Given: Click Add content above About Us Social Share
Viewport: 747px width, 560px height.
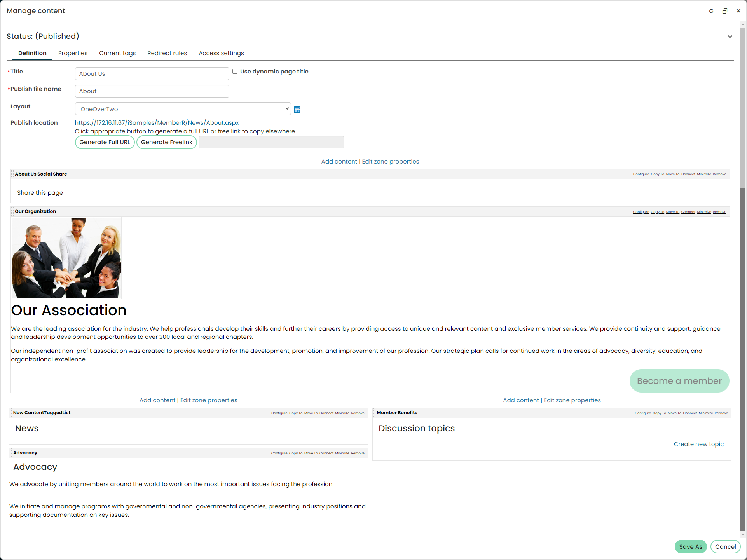Looking at the screenshot, I should click(x=339, y=162).
